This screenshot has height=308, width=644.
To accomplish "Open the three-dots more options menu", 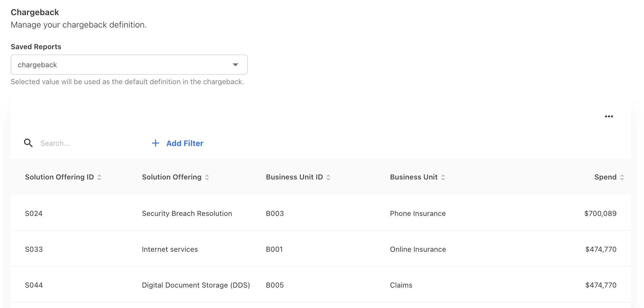I will tap(609, 116).
